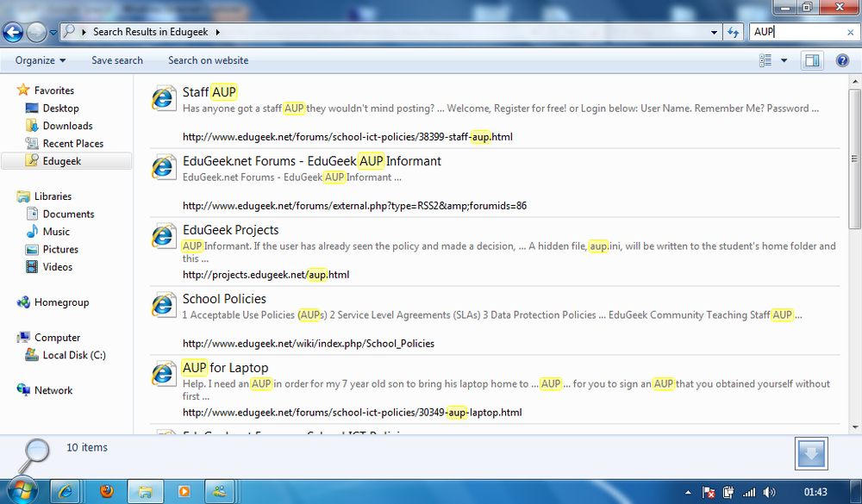The width and height of the screenshot is (862, 504).
Task: Click the AUP for Laptop result icon
Action: click(x=163, y=374)
